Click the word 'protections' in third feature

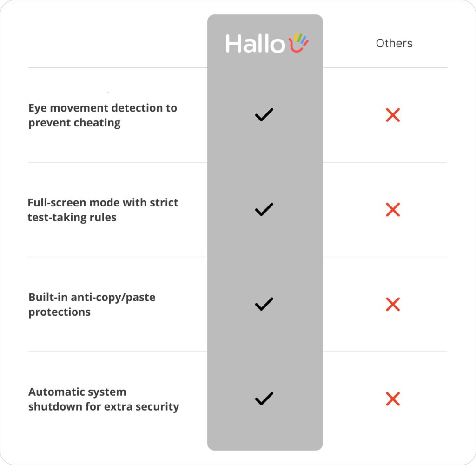coord(59,312)
